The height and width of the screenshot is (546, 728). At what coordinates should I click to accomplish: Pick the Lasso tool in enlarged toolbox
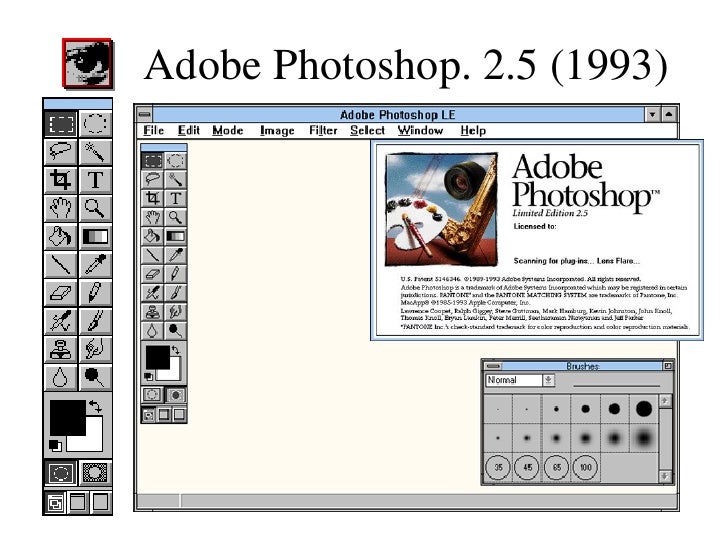click(61, 152)
